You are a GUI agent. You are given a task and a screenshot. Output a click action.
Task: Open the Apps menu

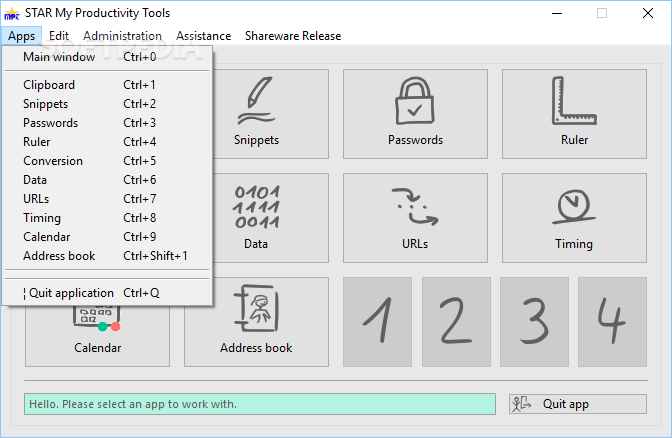coord(21,36)
